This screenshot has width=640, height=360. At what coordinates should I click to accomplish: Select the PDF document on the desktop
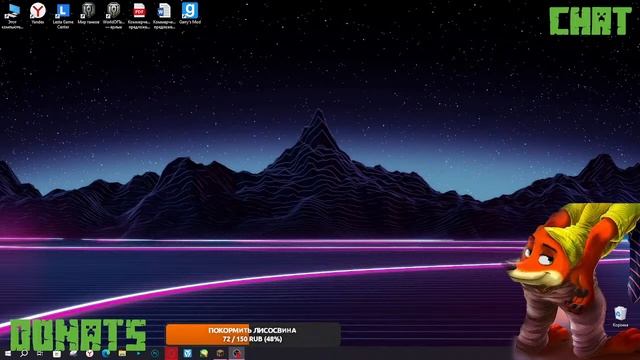click(139, 16)
